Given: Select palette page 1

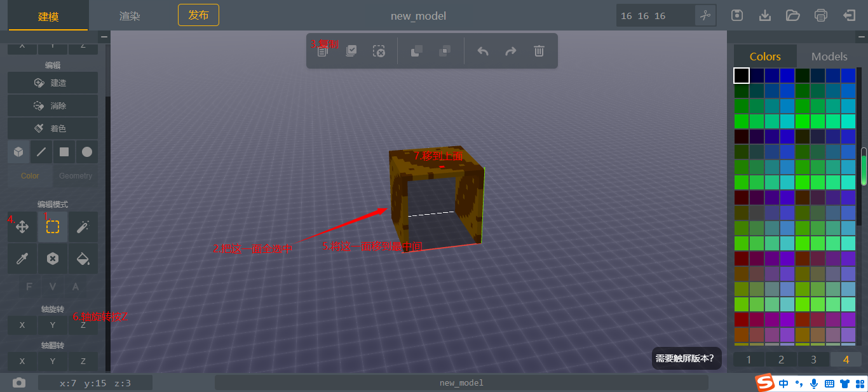Looking at the screenshot, I should pyautogui.click(x=749, y=360).
